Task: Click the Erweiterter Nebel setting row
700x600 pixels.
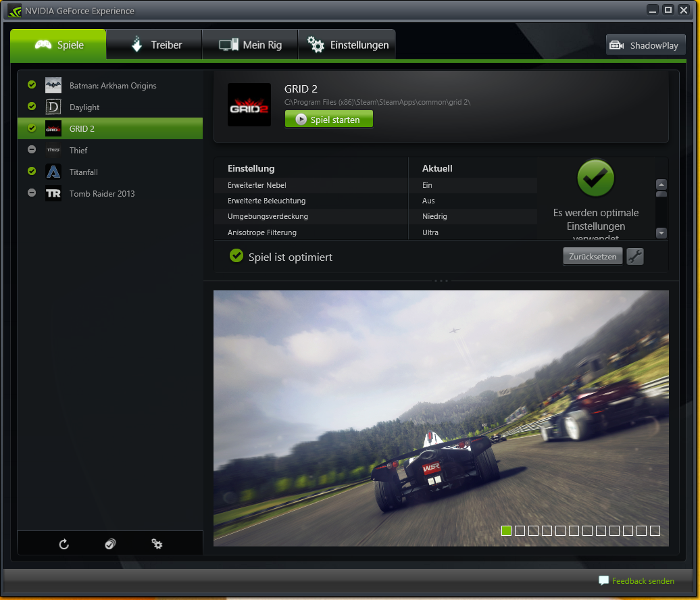Action: click(x=376, y=185)
